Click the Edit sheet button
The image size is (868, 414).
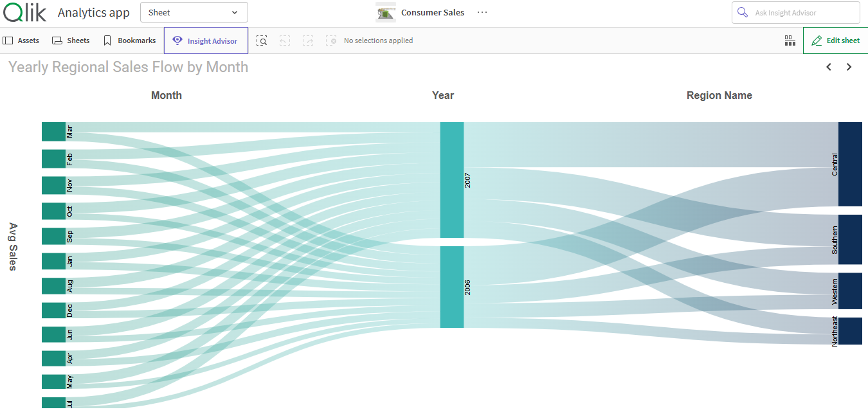tap(835, 40)
